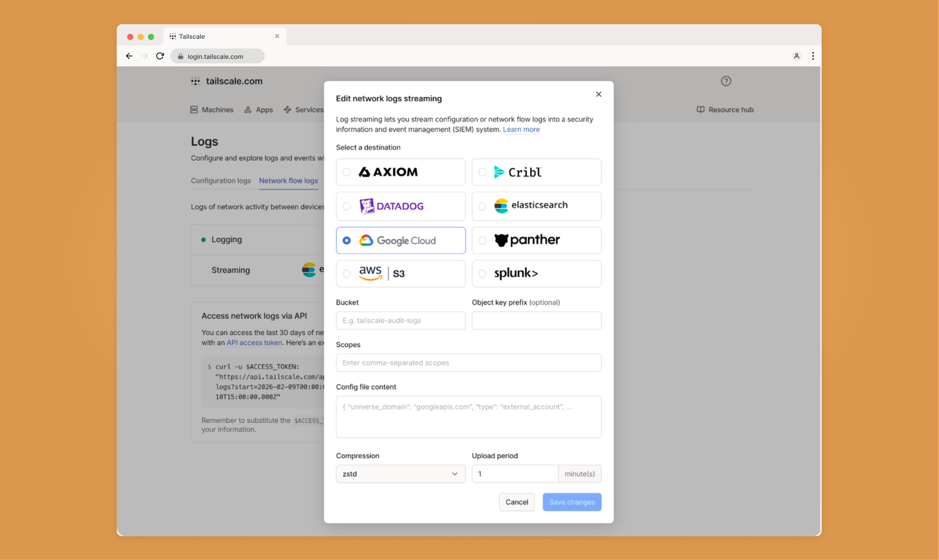The width and height of the screenshot is (939, 560).
Task: Click the browser back arrow
Action: pos(129,56)
